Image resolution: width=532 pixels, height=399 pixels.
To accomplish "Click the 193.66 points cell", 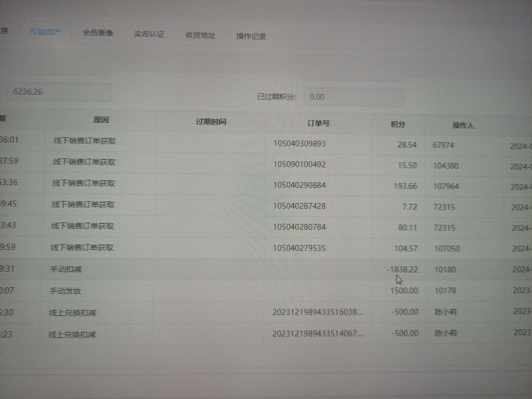I will tap(405, 186).
